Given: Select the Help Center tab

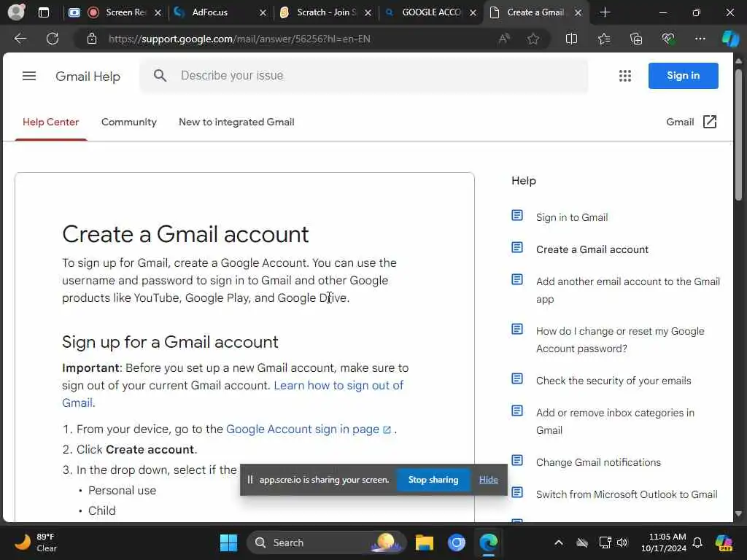Looking at the screenshot, I should click(50, 122).
